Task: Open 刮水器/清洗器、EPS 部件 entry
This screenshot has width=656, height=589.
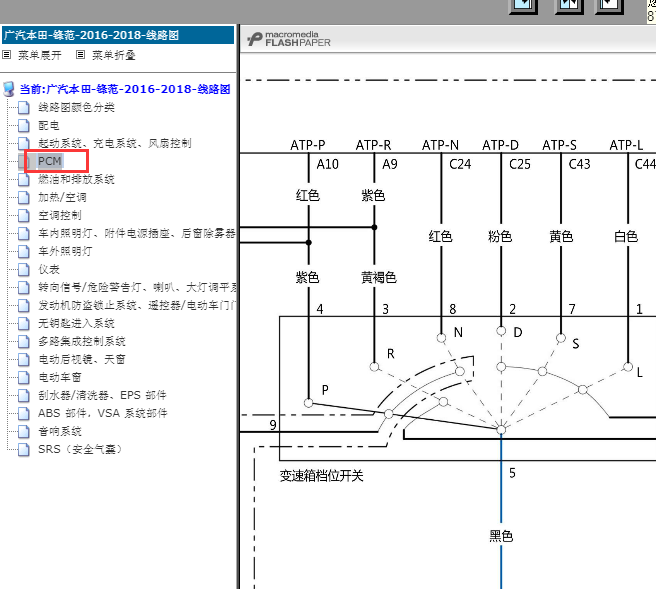Action: (102, 395)
